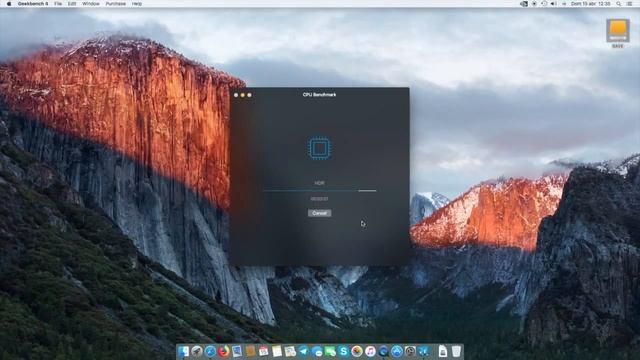
Task: Open the Apple menu
Action: [x=9, y=4]
